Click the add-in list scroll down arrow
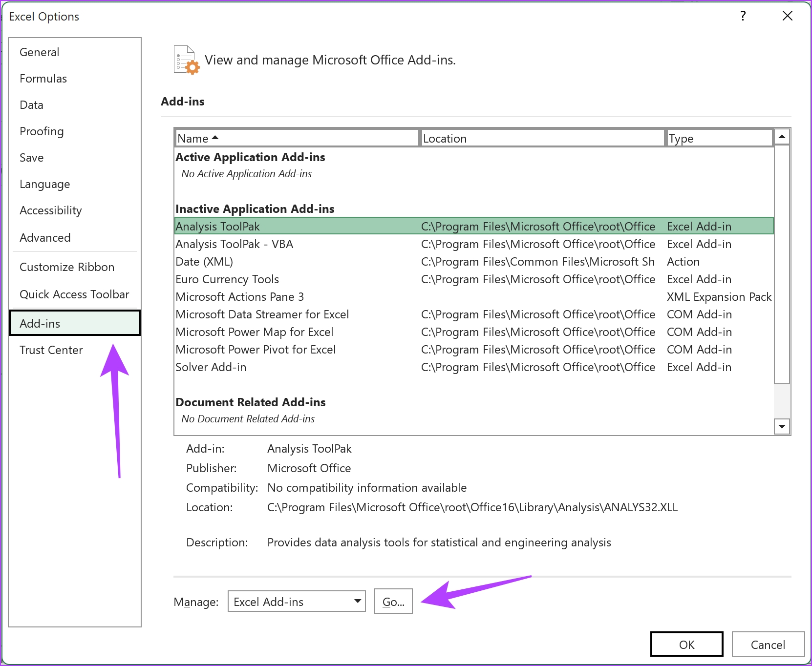The width and height of the screenshot is (812, 666). [782, 426]
